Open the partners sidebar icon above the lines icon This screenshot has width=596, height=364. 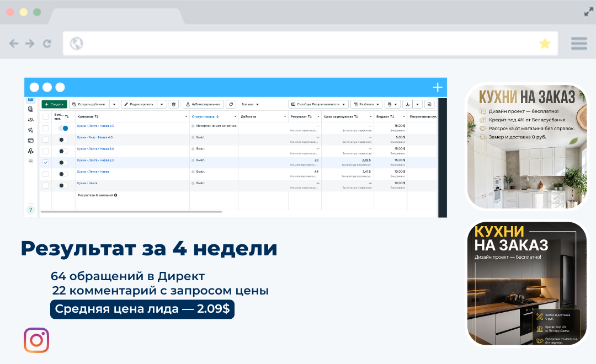tap(31, 151)
